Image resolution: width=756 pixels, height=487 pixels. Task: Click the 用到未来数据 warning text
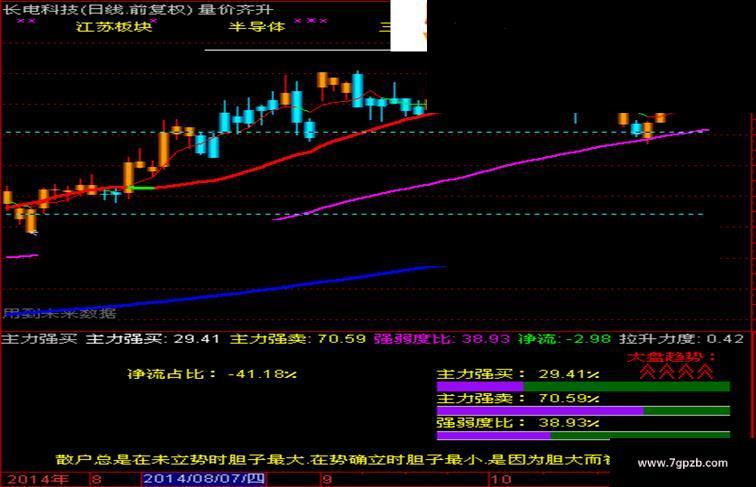pyautogui.click(x=60, y=314)
